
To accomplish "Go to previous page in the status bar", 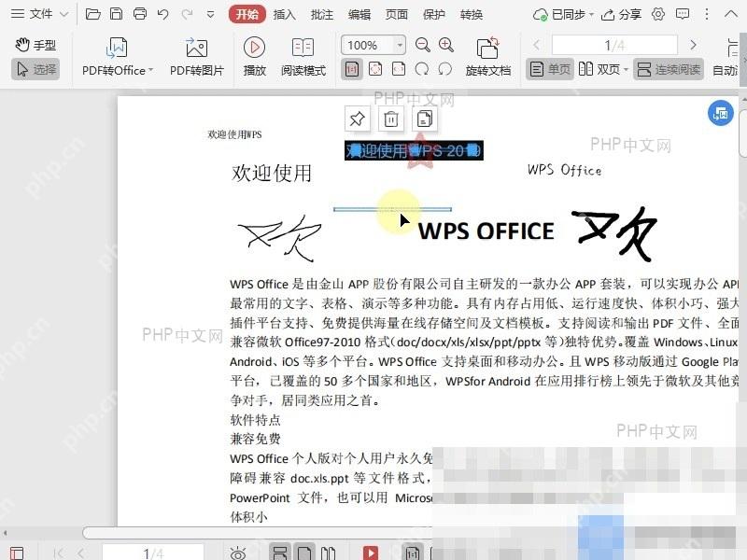I will pyautogui.click(x=80, y=553).
